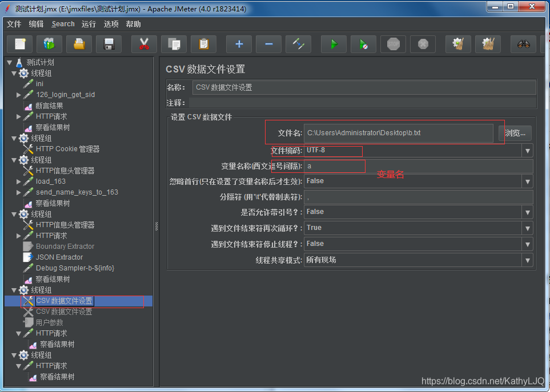Image resolution: width=550 pixels, height=392 pixels.
Task: Click the Clear results broom icon
Action: pyautogui.click(x=458, y=44)
